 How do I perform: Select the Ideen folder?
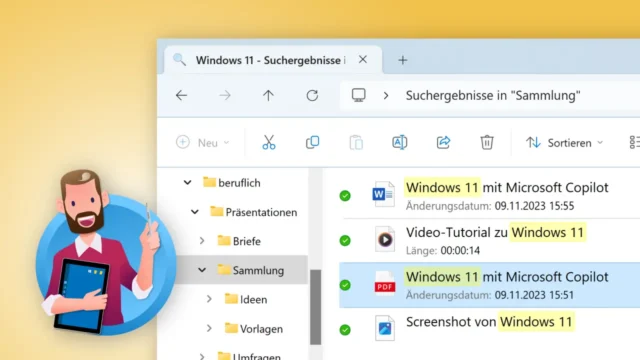[246, 299]
